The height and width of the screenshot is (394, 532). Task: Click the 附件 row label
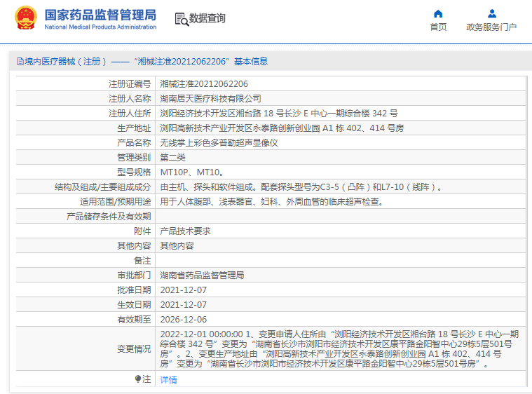(x=142, y=231)
